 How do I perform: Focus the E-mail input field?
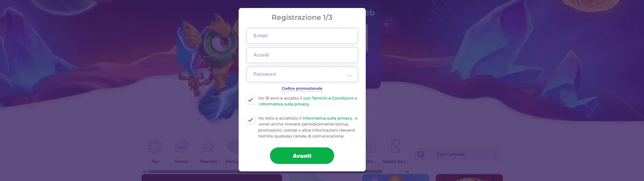302,36
